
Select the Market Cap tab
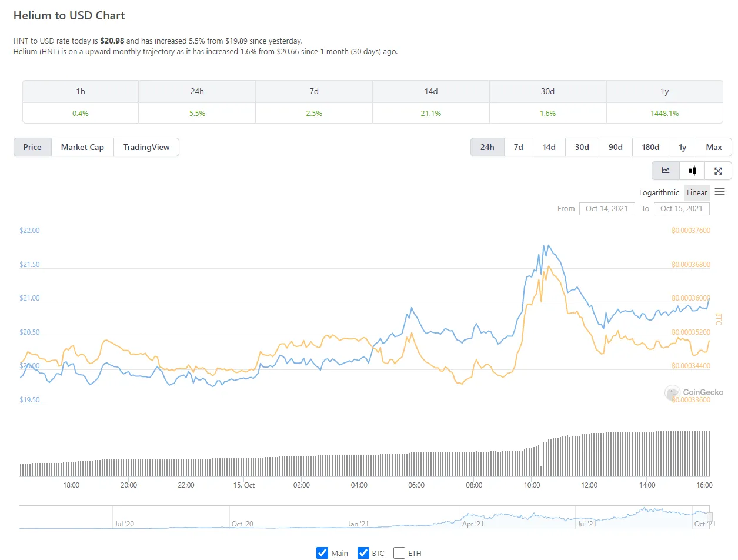pyautogui.click(x=82, y=147)
